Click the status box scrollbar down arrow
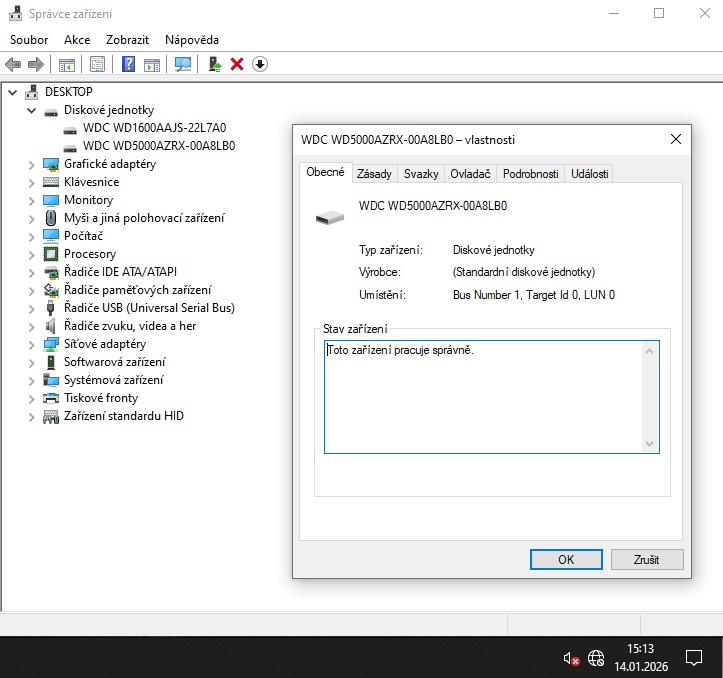This screenshot has height=678, width=723. tap(649, 444)
